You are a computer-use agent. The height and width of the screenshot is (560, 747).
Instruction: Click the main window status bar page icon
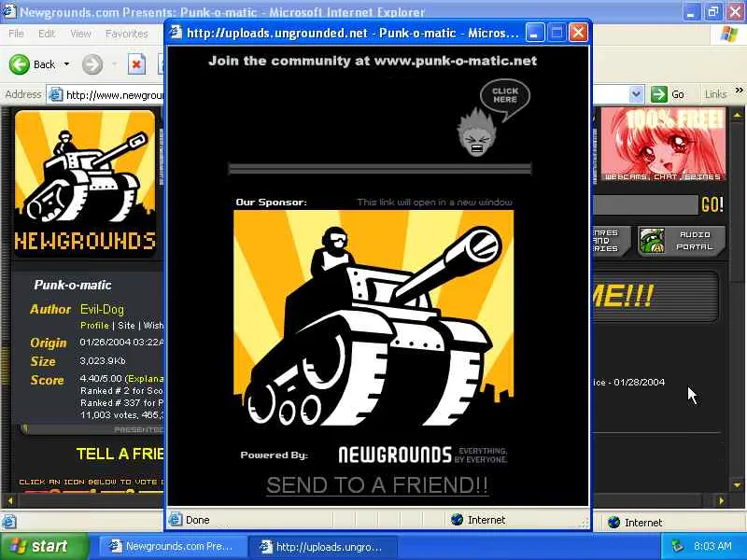(x=9, y=522)
